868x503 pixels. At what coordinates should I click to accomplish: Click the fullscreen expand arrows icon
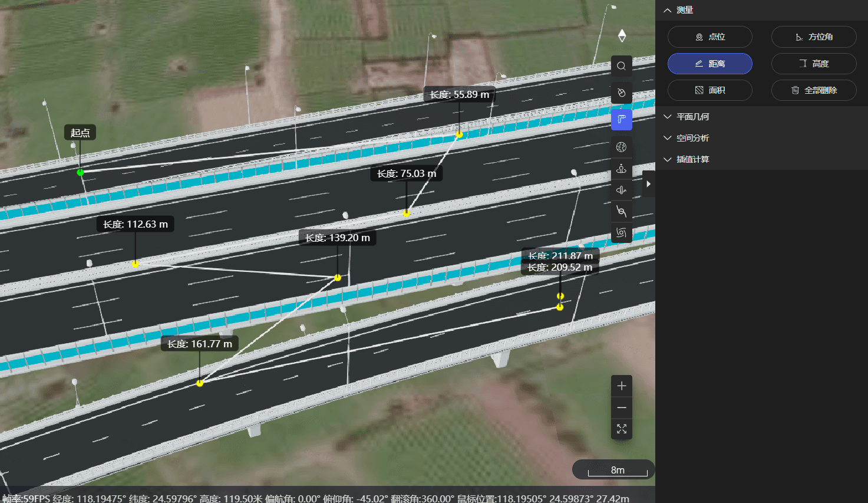(x=621, y=429)
